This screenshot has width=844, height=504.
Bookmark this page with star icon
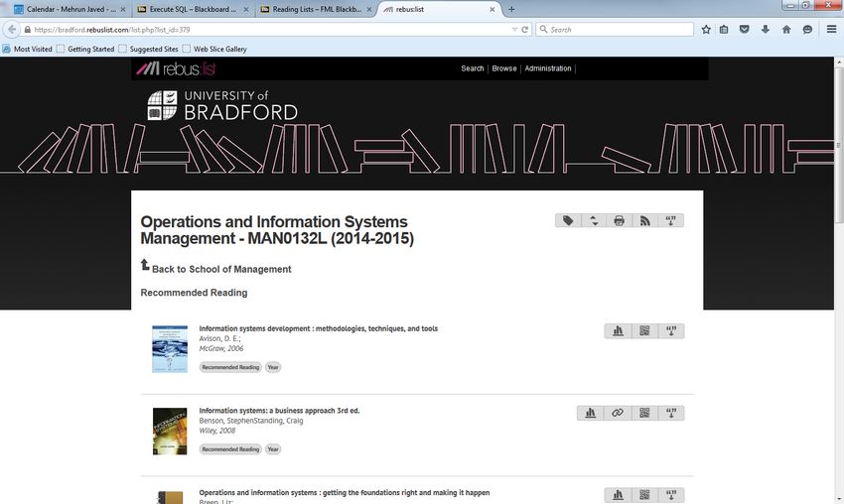706,30
